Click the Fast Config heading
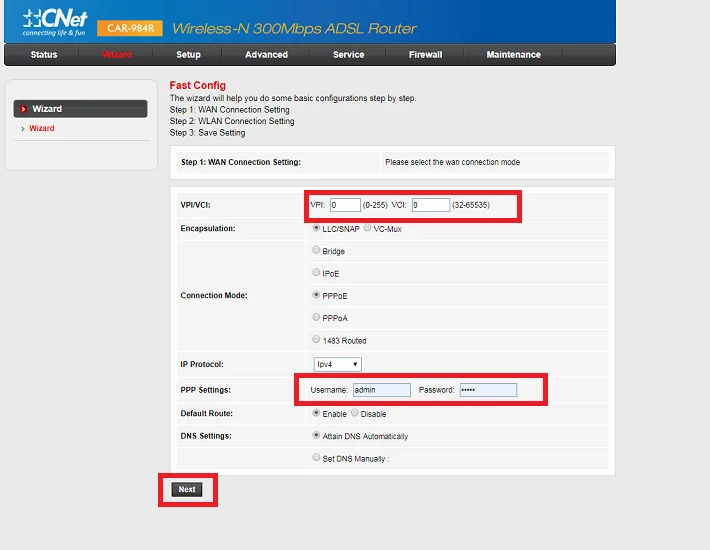Screen dimensions: 710x550 point(197,85)
